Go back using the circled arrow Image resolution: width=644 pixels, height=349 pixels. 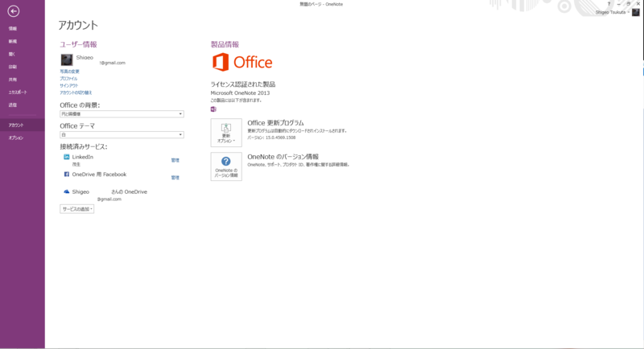[x=13, y=11]
